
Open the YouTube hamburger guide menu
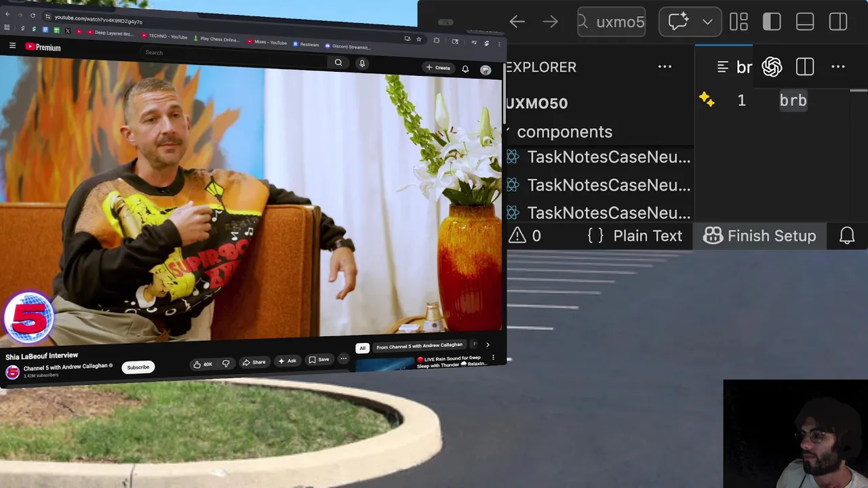12,45
